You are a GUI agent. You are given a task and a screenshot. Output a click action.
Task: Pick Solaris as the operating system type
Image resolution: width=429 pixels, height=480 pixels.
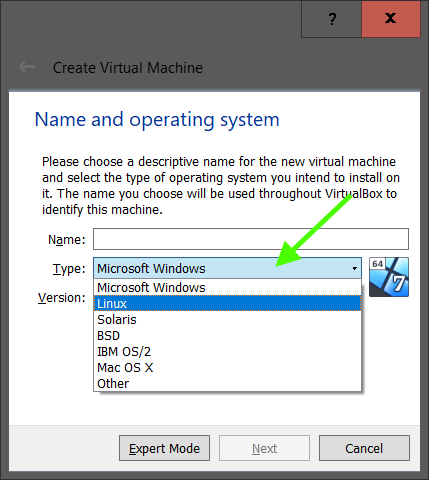pyautogui.click(x=227, y=319)
